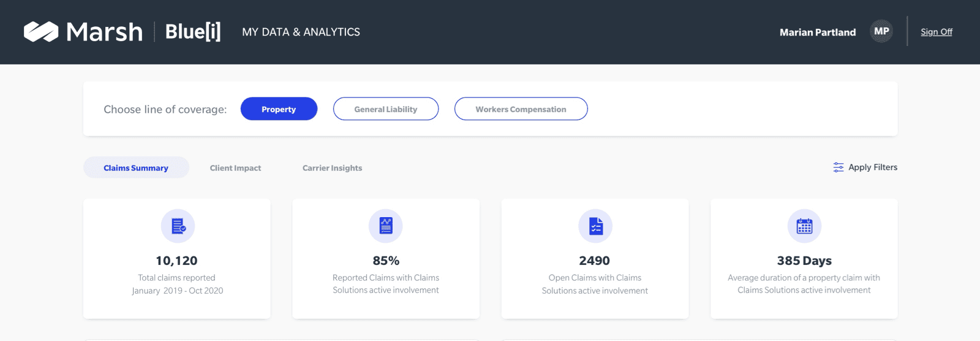This screenshot has height=341, width=980.
Task: Click the 85% reported claims chart icon
Action: tap(386, 226)
